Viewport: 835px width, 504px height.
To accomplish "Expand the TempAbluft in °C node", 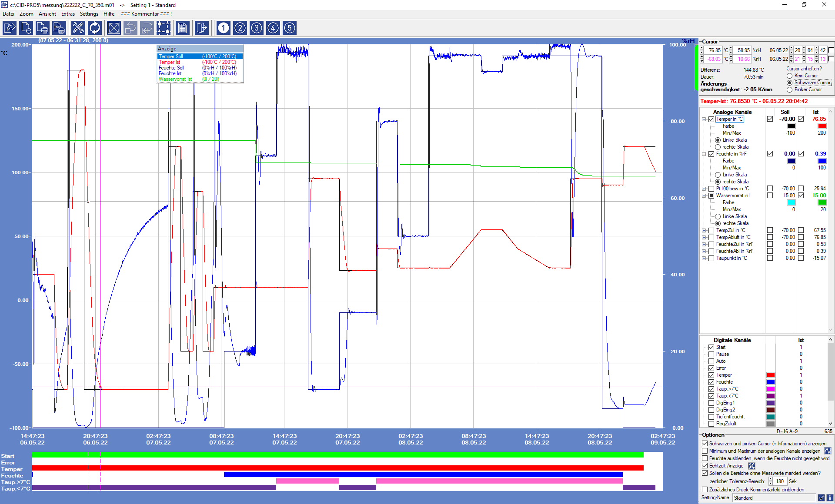I will (x=704, y=237).
